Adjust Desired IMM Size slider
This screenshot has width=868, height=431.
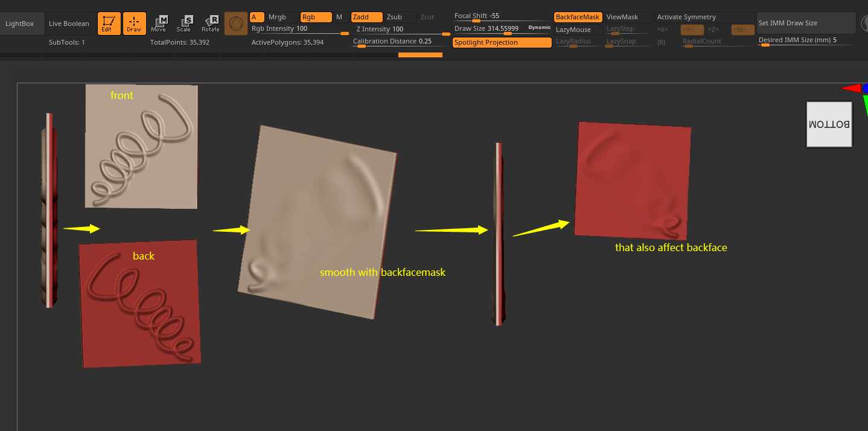806,41
